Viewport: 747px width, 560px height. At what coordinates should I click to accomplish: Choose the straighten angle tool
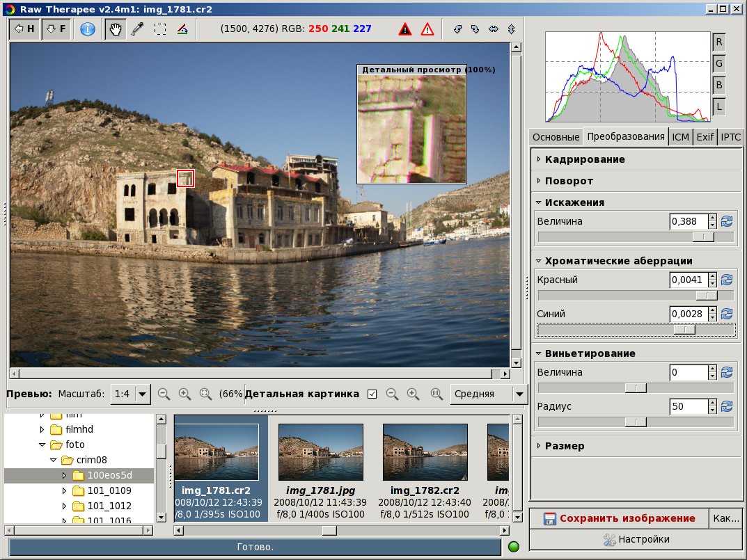click(x=182, y=29)
